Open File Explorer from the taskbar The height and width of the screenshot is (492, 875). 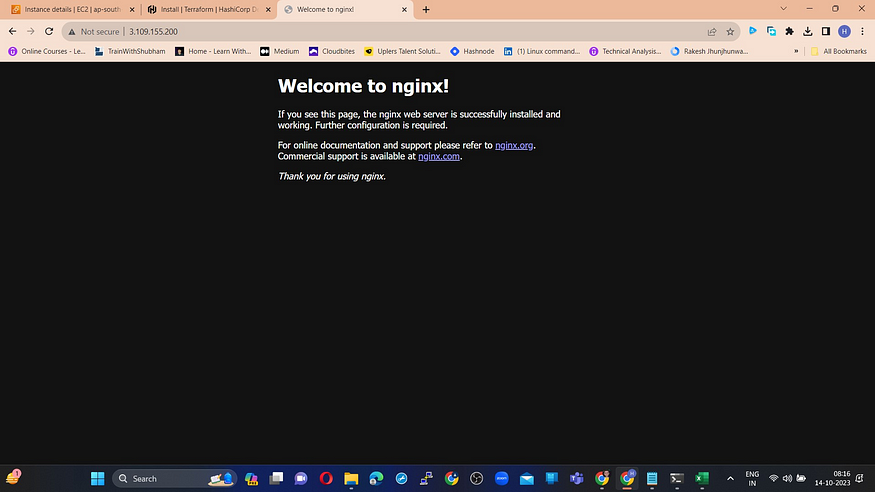click(x=351, y=479)
